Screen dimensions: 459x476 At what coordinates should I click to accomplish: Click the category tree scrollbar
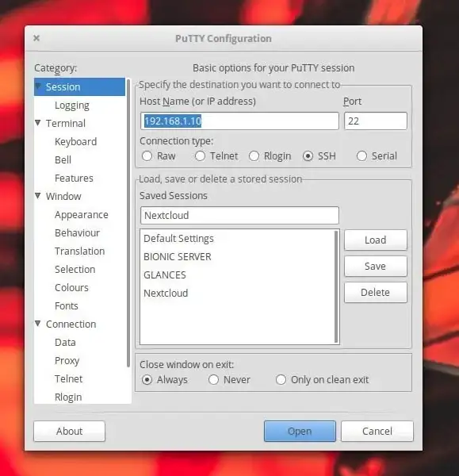tap(128, 223)
